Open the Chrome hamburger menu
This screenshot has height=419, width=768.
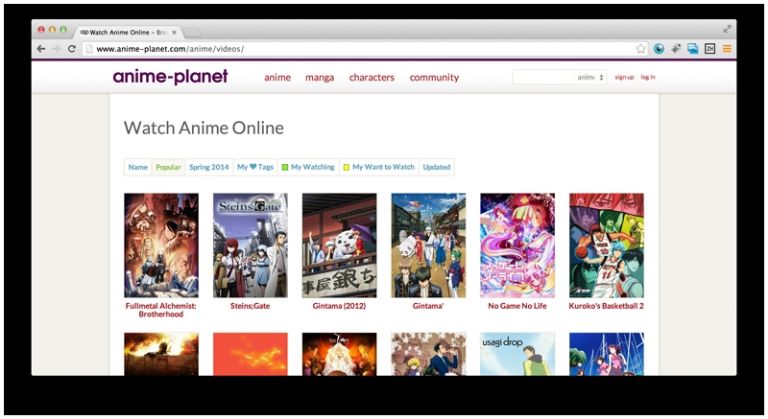(x=727, y=48)
